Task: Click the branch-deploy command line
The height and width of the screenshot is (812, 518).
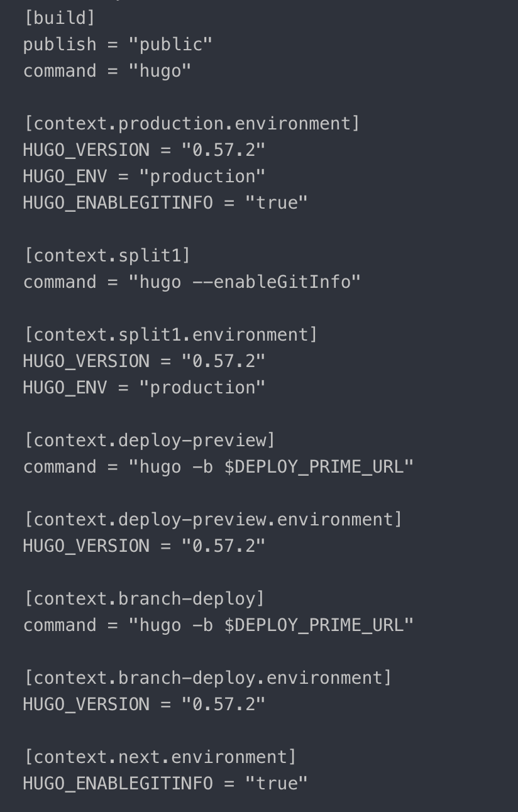Action: [x=218, y=625]
